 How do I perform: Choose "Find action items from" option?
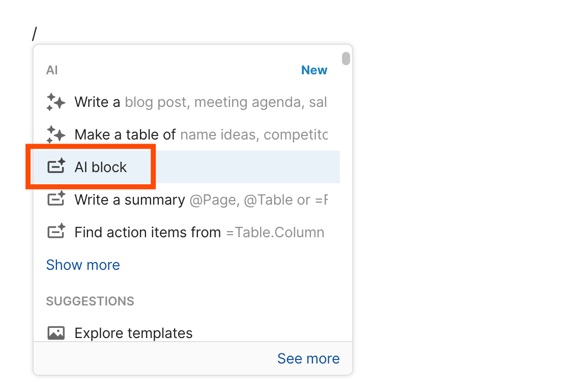[148, 232]
